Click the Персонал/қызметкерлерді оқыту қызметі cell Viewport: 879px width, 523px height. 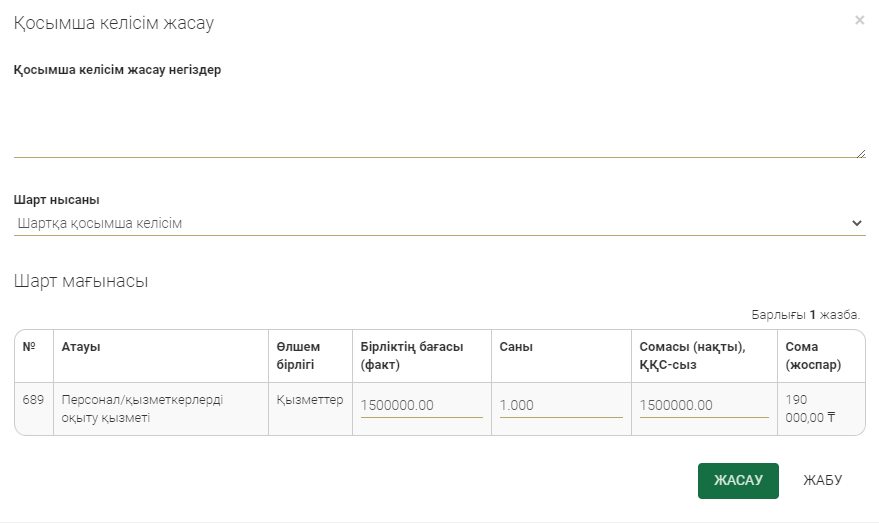coord(142,409)
